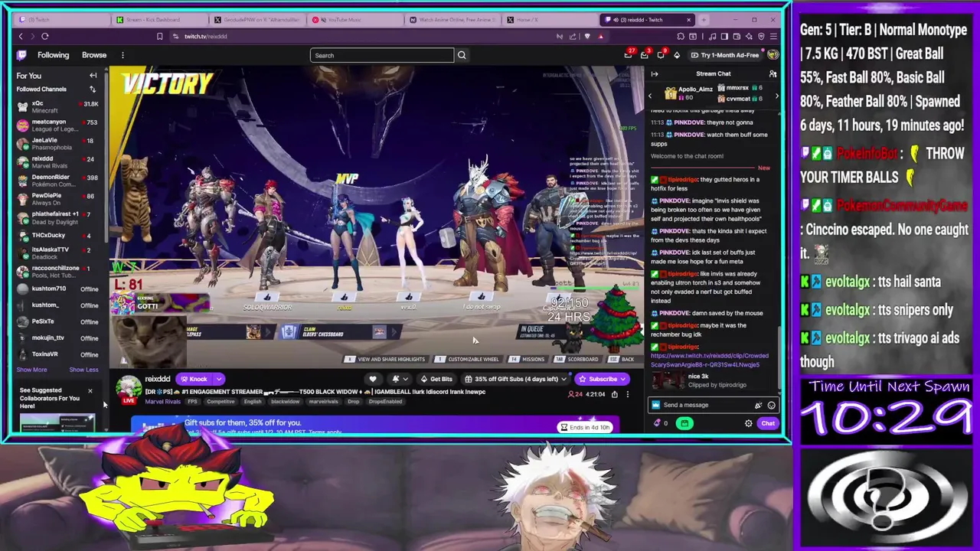Click the search magnifier button

[x=462, y=55]
